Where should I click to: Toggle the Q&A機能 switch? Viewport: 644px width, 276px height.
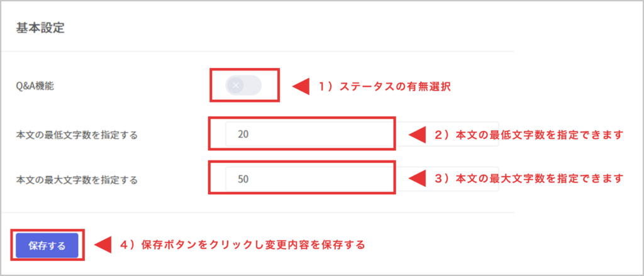[x=243, y=85]
